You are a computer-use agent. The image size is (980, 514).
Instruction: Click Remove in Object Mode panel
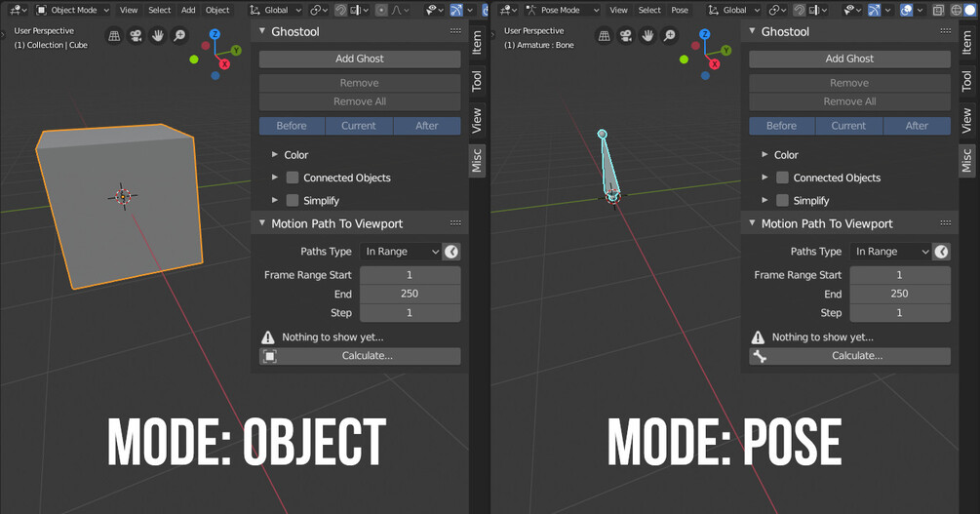(360, 83)
